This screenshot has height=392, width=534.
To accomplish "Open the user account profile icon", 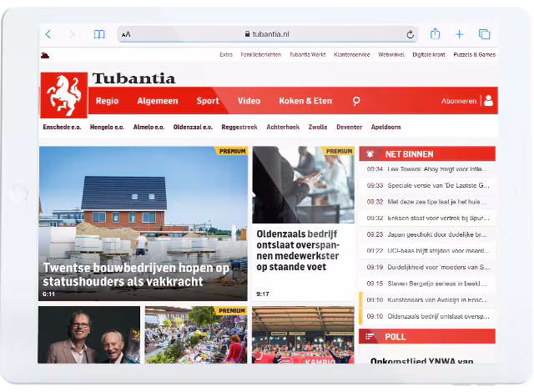I will click(488, 101).
